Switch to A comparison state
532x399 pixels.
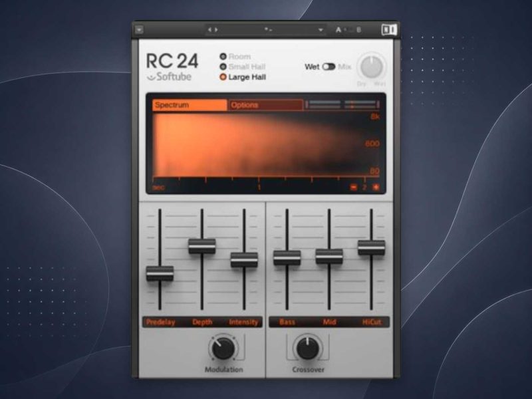pos(338,30)
